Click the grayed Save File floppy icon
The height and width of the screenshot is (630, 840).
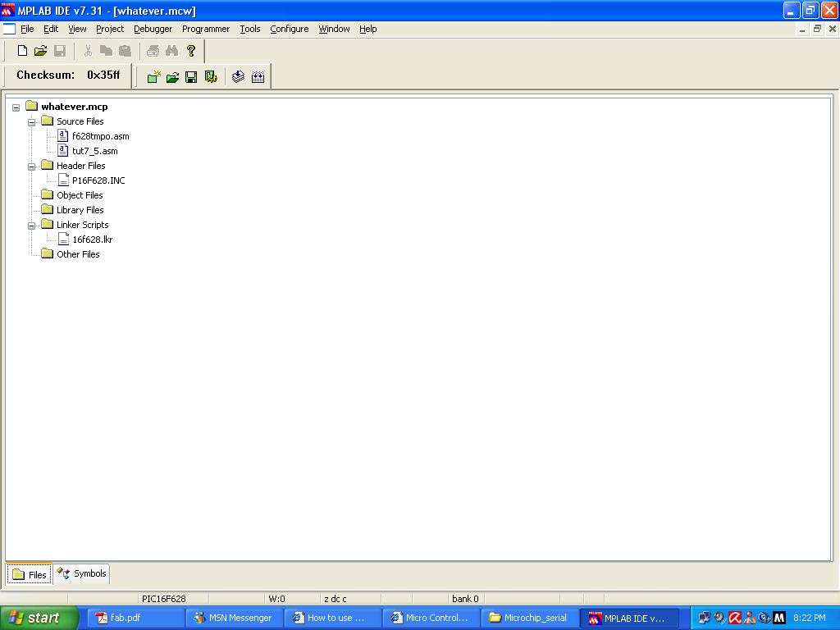click(60, 51)
